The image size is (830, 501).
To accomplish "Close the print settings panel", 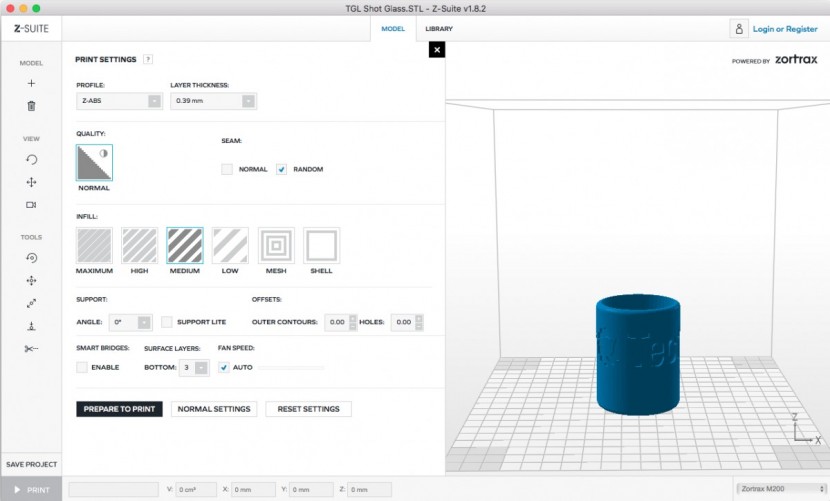I will 437,50.
